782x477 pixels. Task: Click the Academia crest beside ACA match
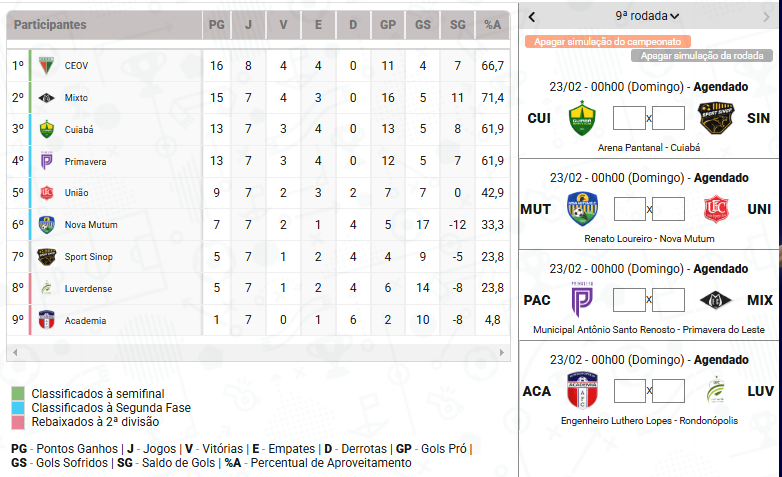tap(582, 391)
